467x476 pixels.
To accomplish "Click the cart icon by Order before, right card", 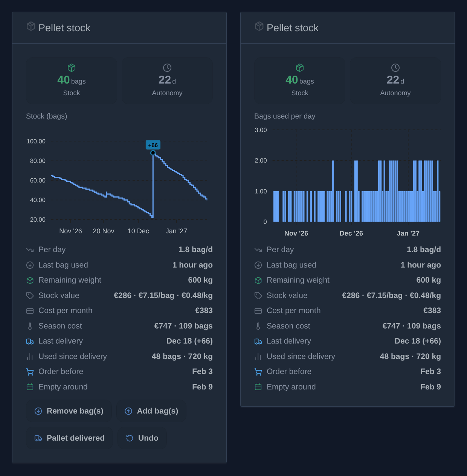I will coord(258,372).
